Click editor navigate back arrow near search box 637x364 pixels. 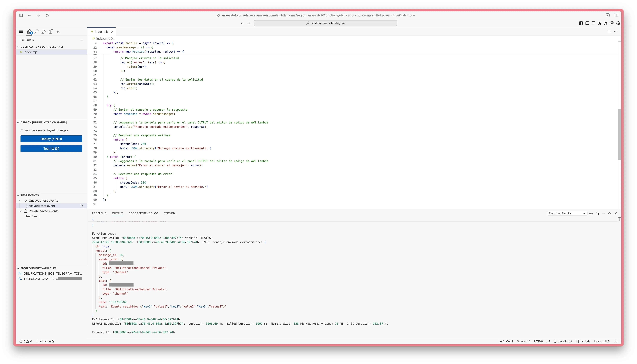coord(242,23)
